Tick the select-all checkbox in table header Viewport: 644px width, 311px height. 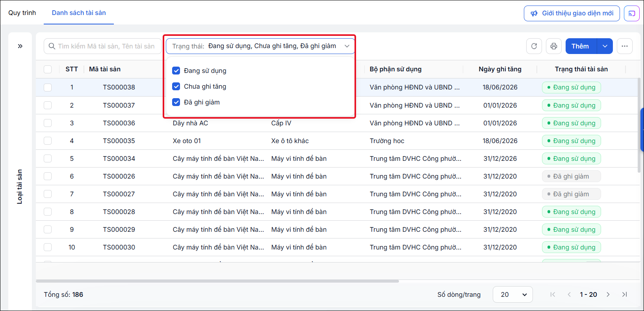point(48,69)
